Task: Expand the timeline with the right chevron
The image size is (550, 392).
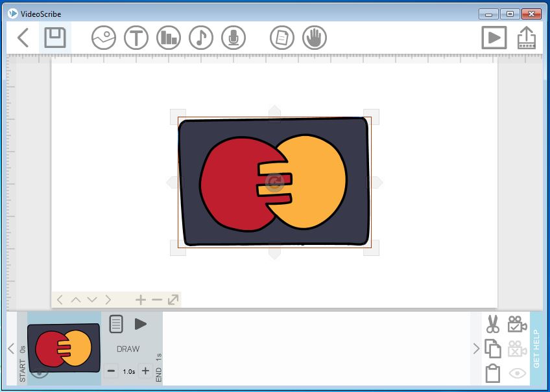Action: [x=475, y=348]
